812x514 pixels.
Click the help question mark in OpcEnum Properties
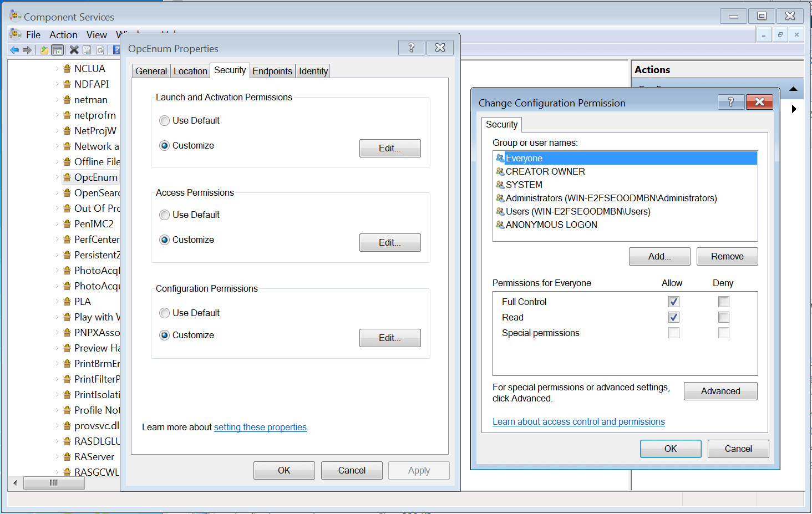coord(412,48)
